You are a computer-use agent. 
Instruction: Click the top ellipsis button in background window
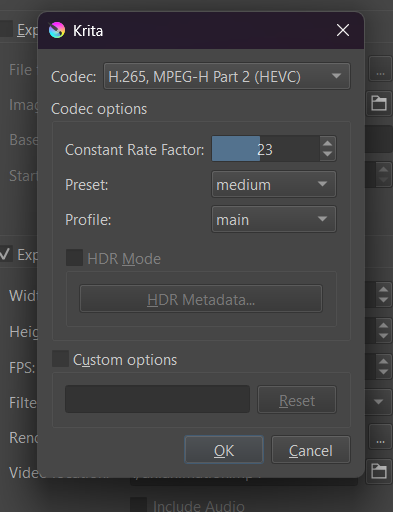tap(380, 69)
